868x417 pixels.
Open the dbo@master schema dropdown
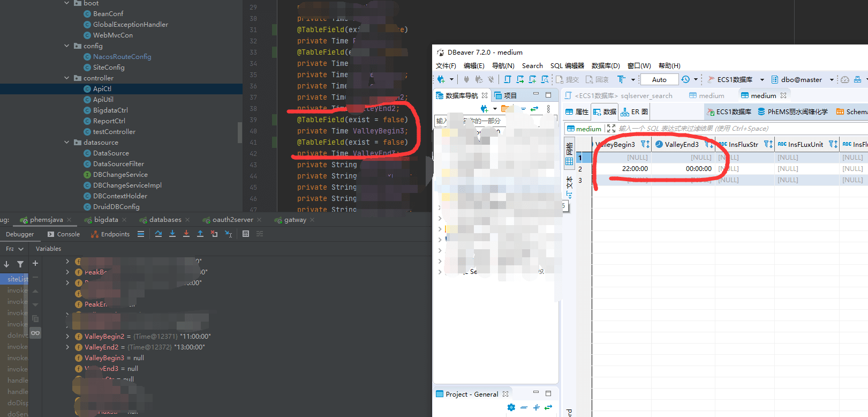point(832,80)
